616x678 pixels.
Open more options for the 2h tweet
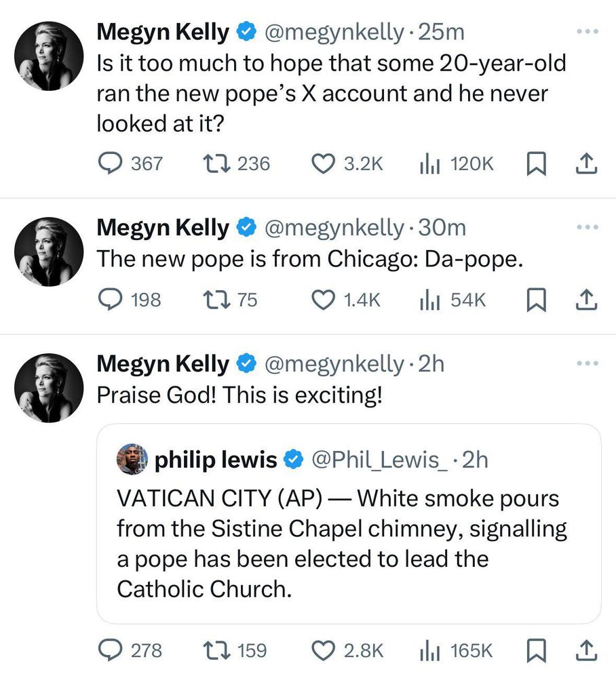point(588,363)
